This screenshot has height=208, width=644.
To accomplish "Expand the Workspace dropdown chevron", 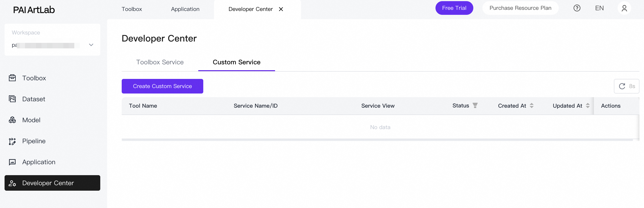I will coord(91,45).
